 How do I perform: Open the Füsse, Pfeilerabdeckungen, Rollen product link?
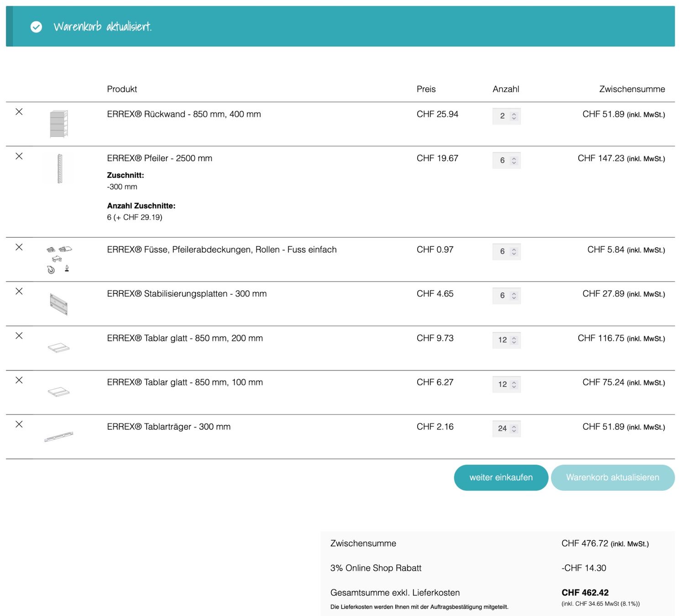tap(222, 250)
